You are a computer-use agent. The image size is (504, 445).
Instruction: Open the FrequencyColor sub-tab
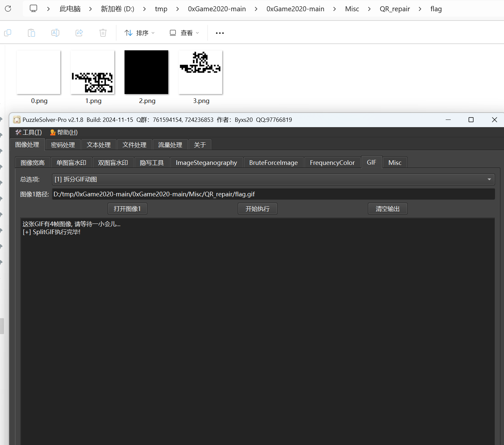pos(332,163)
